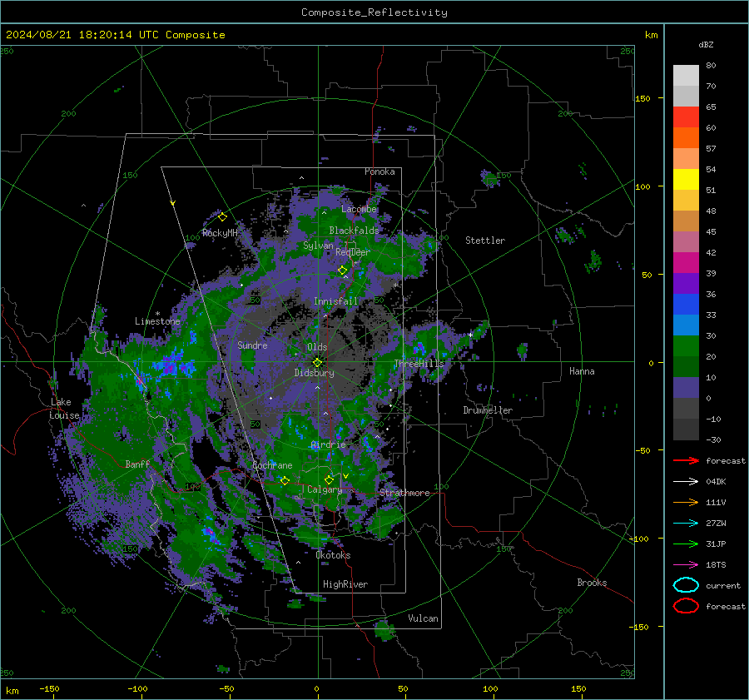Click the cyan 27ZW arrow icon
The image size is (749, 700).
pos(686,524)
